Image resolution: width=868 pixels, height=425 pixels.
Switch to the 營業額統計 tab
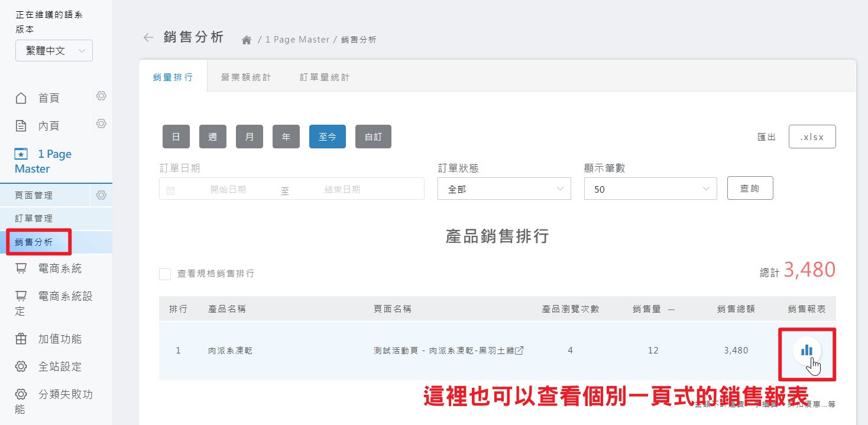click(x=245, y=76)
